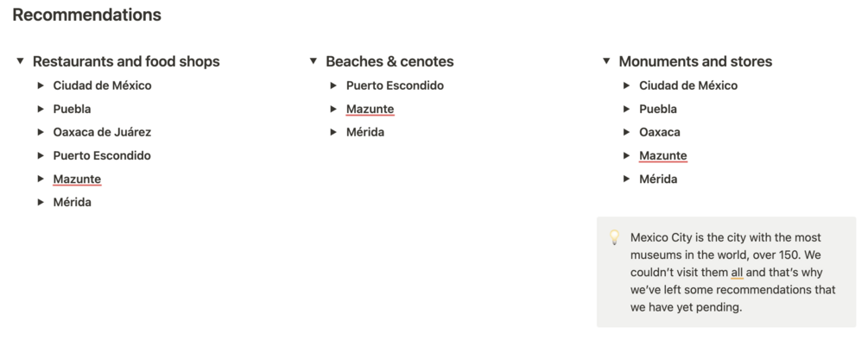This screenshot has width=868, height=346.
Task: Expand Ciudad de México under Monuments and stores
Action: coord(627,85)
